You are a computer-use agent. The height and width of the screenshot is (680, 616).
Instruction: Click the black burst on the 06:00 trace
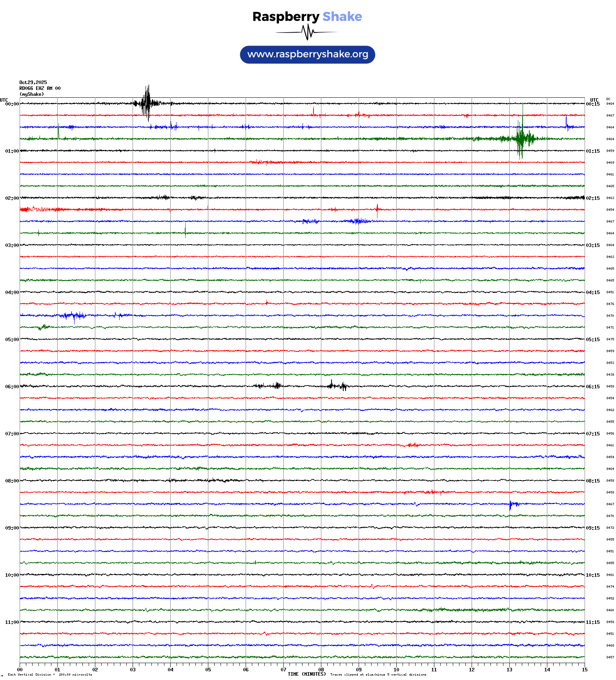[337, 386]
